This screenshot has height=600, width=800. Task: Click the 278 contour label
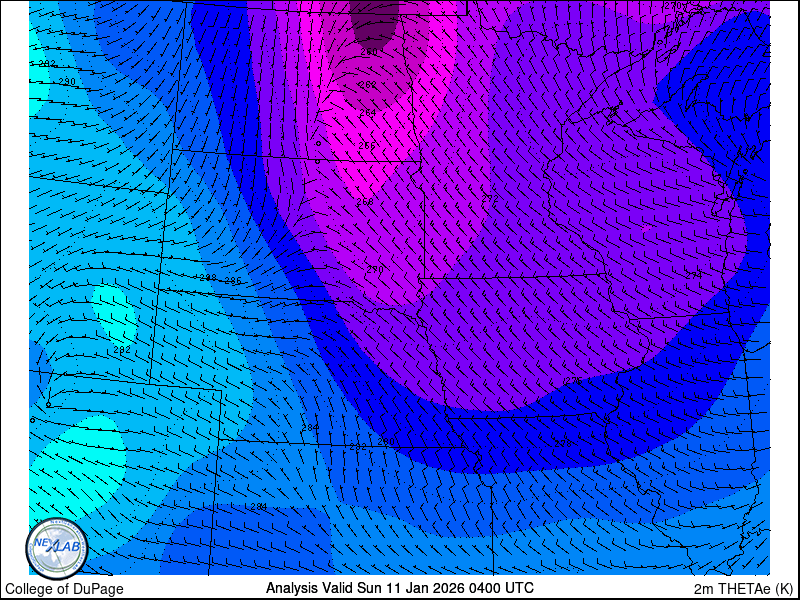[563, 443]
